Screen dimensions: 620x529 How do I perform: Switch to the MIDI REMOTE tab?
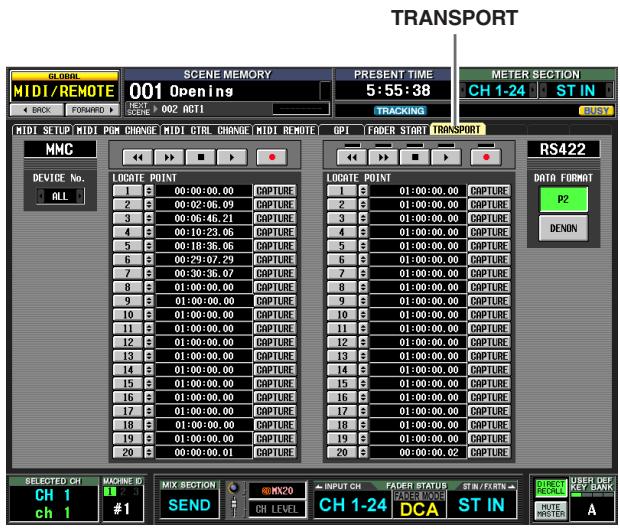pyautogui.click(x=285, y=130)
